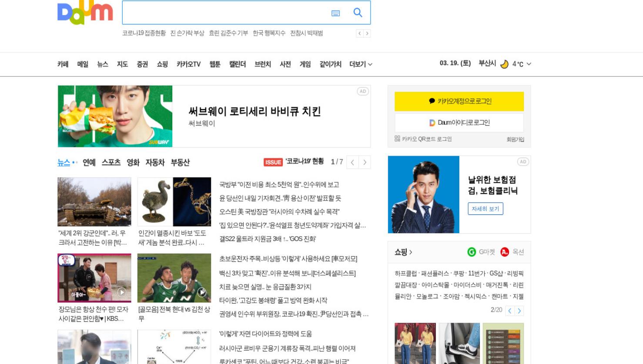Show next trending search terms

[x=367, y=33]
